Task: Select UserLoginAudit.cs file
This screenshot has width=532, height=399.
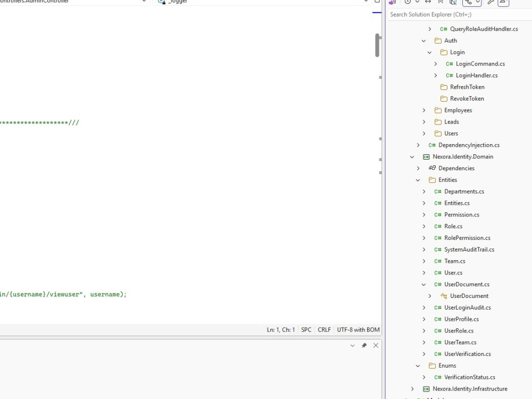Action: (467, 307)
